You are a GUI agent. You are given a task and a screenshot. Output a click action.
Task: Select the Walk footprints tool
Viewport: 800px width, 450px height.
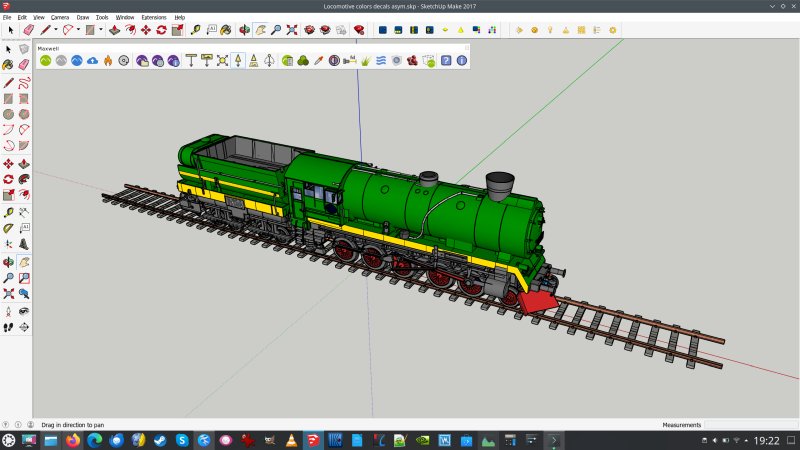coord(8,327)
